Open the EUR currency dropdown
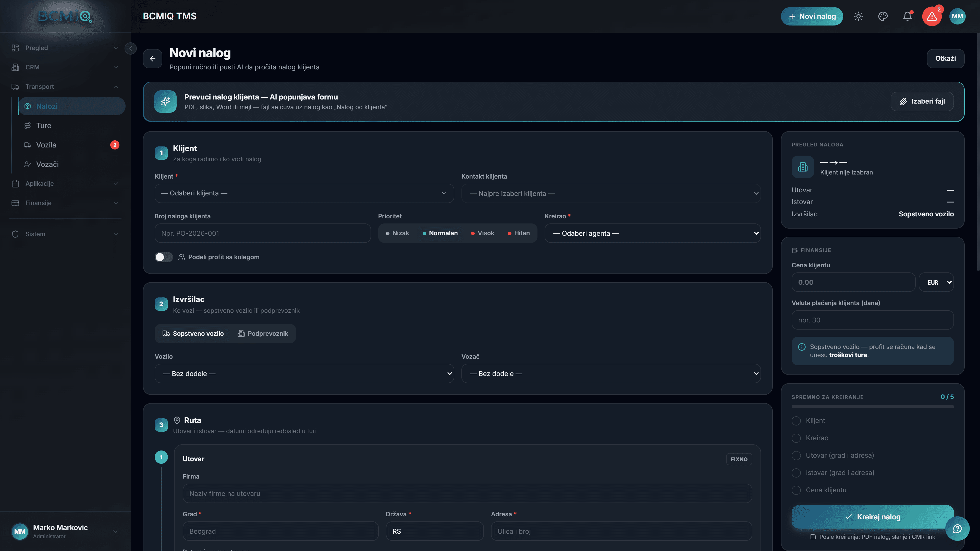 [x=936, y=282]
